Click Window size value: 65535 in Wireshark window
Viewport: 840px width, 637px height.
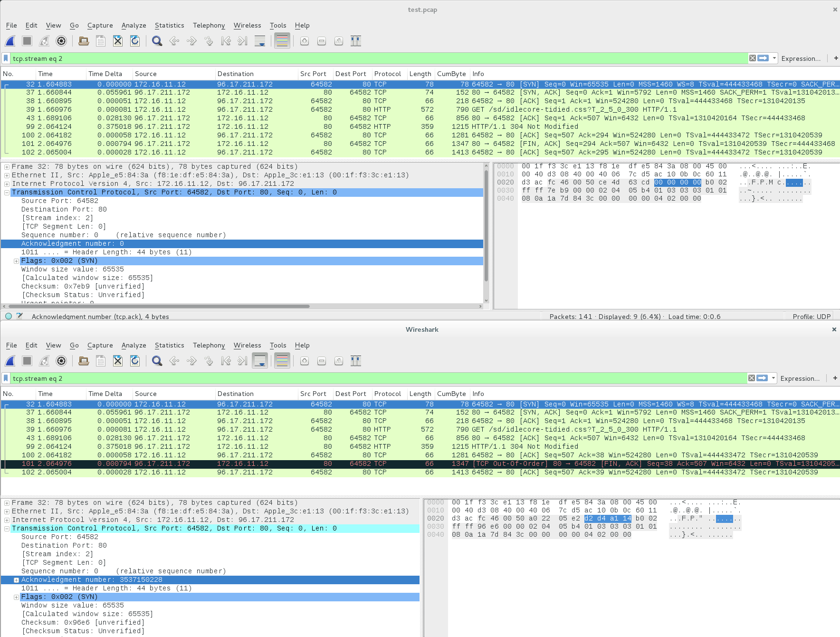[x=72, y=606]
